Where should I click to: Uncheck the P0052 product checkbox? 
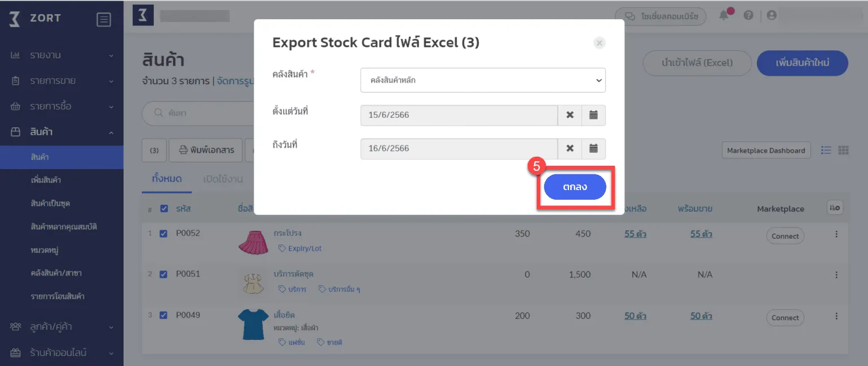pyautogui.click(x=164, y=234)
